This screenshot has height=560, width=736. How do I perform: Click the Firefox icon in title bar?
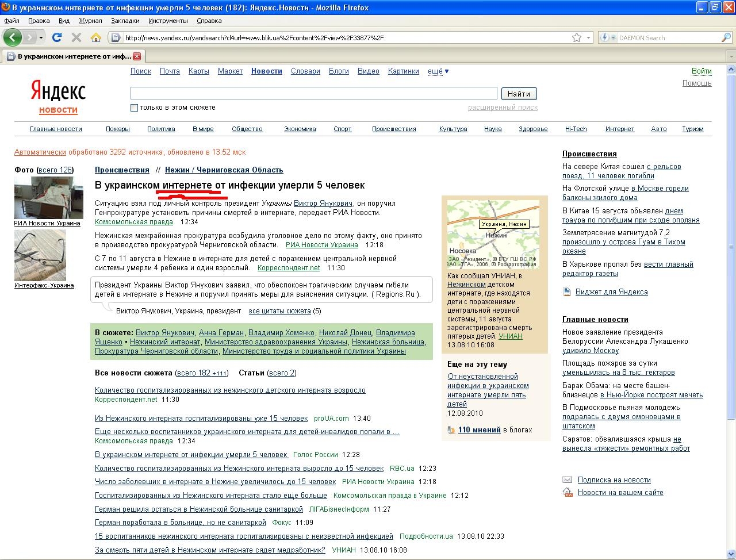click(6, 7)
